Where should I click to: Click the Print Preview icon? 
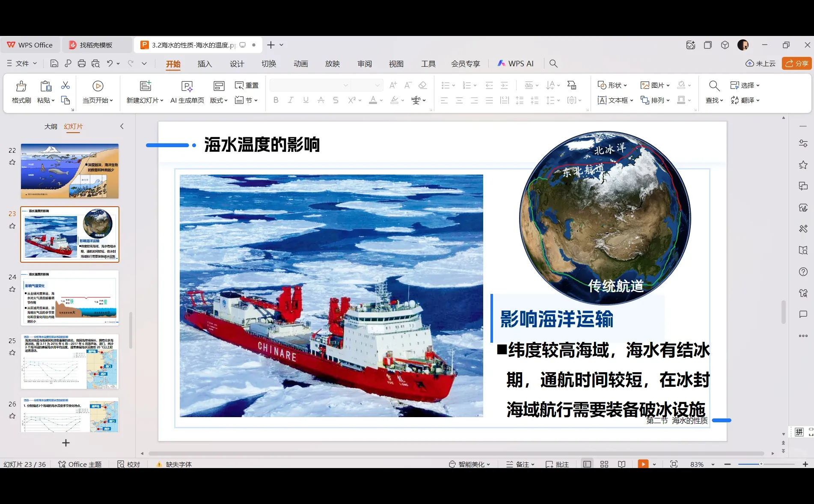(x=95, y=64)
